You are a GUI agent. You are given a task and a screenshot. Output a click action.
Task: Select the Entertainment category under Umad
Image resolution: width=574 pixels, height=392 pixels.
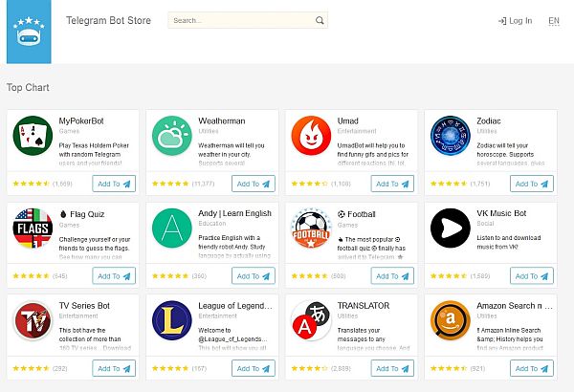click(357, 131)
